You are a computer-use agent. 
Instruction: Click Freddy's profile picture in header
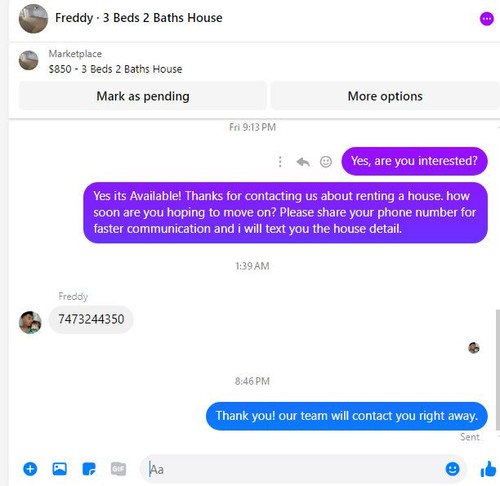33,19
